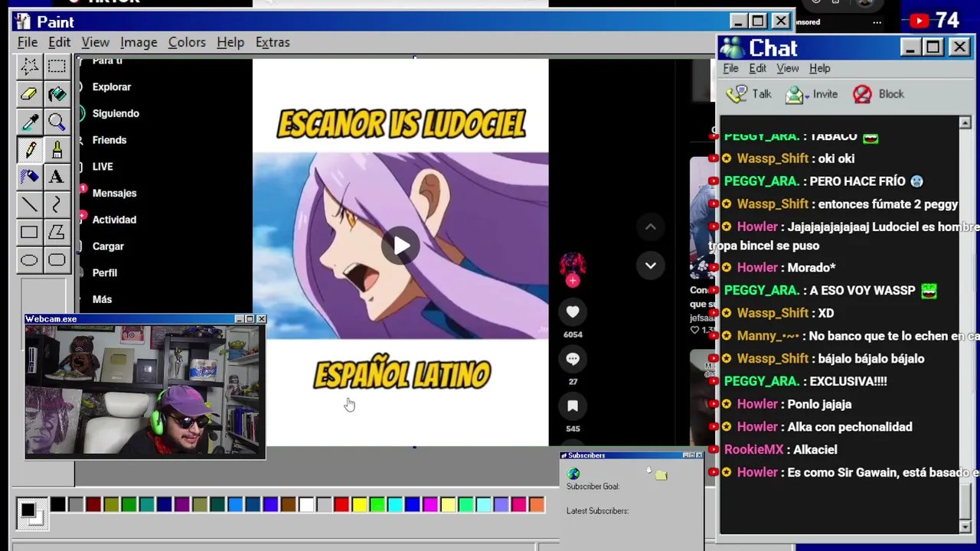Play the Escanor vs Ludociel video
Screen dimensions: 980x551
pyautogui.click(x=401, y=246)
